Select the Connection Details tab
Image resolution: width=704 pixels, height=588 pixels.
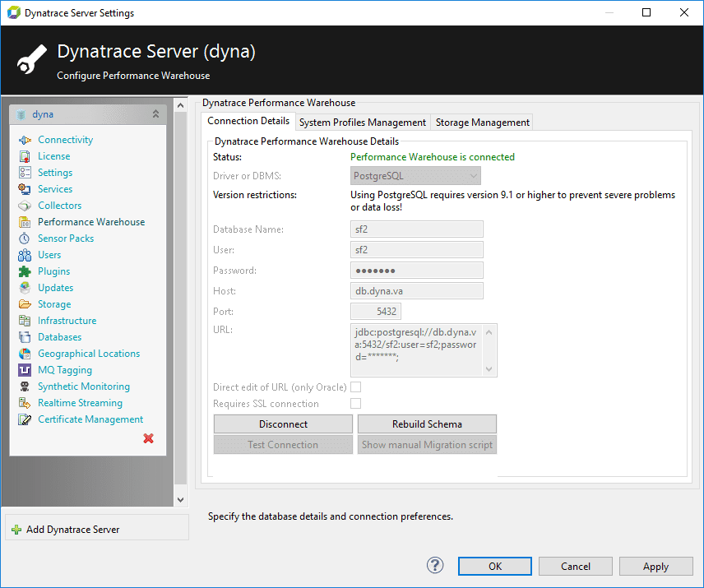pyautogui.click(x=248, y=121)
